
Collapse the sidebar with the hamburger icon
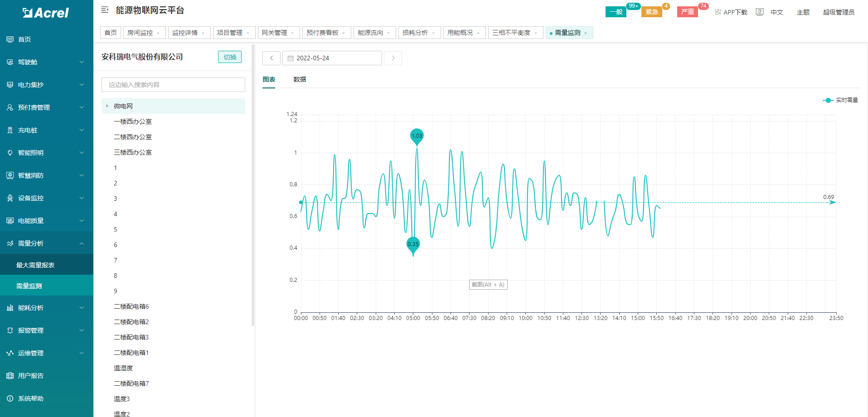click(105, 10)
